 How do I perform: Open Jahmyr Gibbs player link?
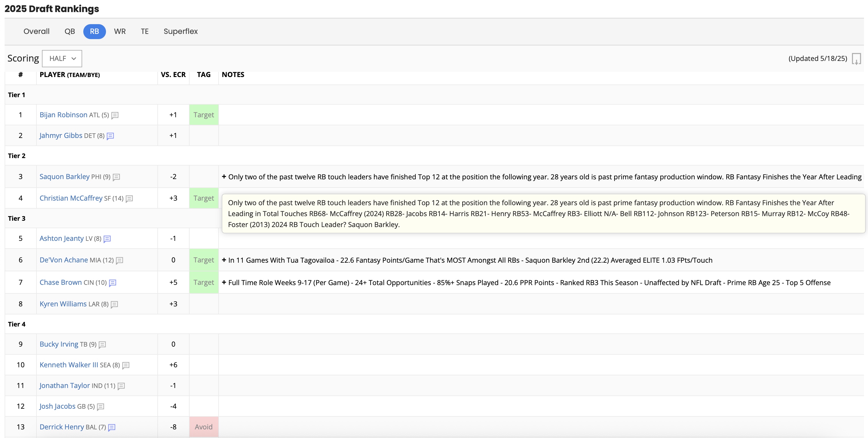[61, 135]
